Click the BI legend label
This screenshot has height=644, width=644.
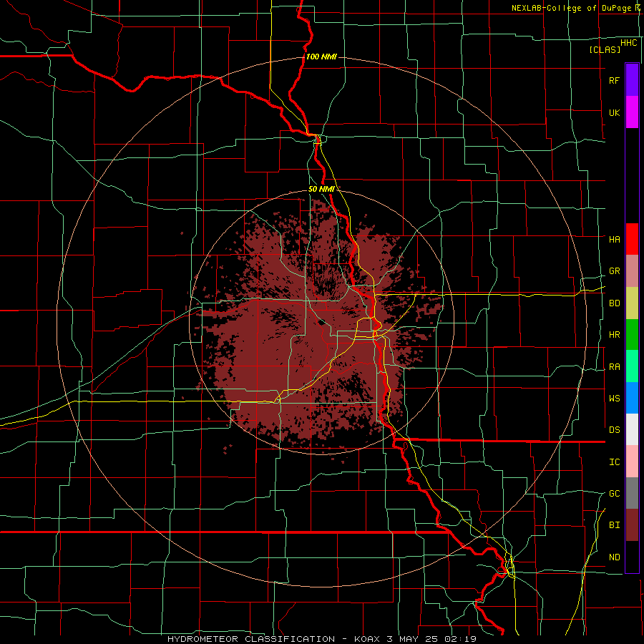point(614,525)
